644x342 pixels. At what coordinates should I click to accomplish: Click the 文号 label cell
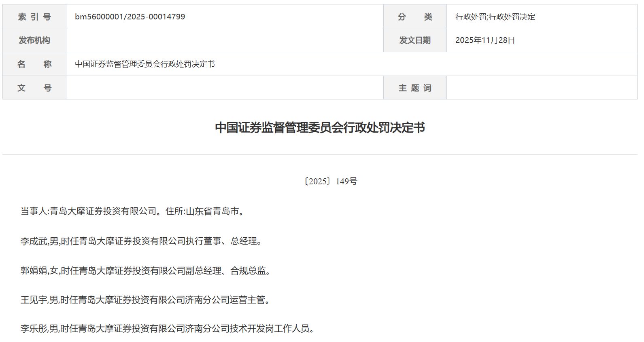tap(34, 88)
